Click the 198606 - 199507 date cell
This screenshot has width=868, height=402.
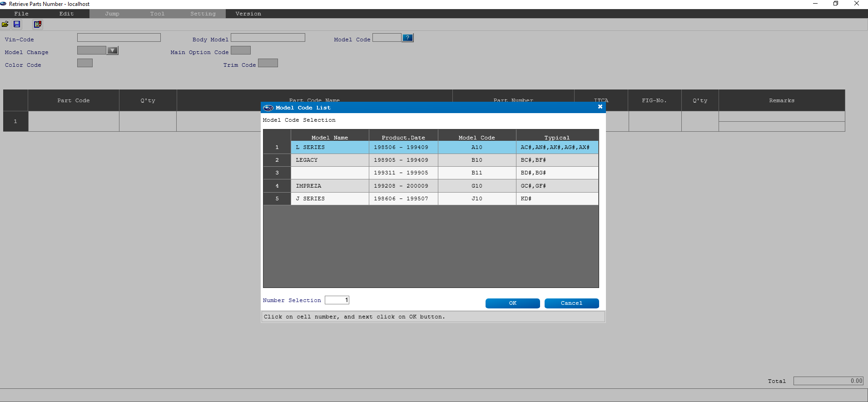(x=403, y=199)
